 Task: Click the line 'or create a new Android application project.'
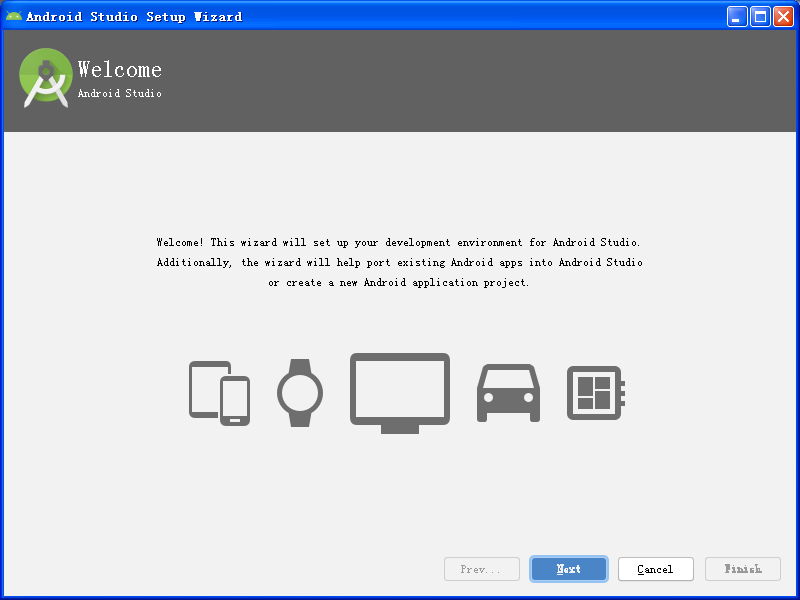click(399, 283)
